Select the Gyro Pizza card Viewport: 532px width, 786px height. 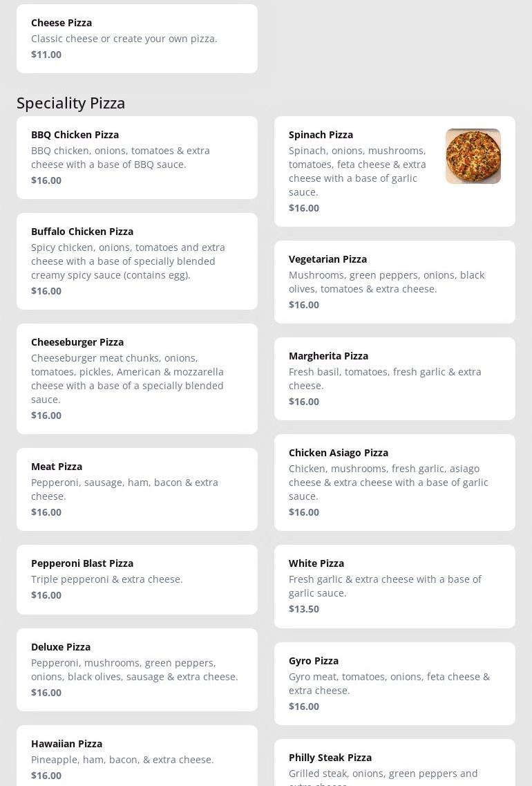pos(395,683)
